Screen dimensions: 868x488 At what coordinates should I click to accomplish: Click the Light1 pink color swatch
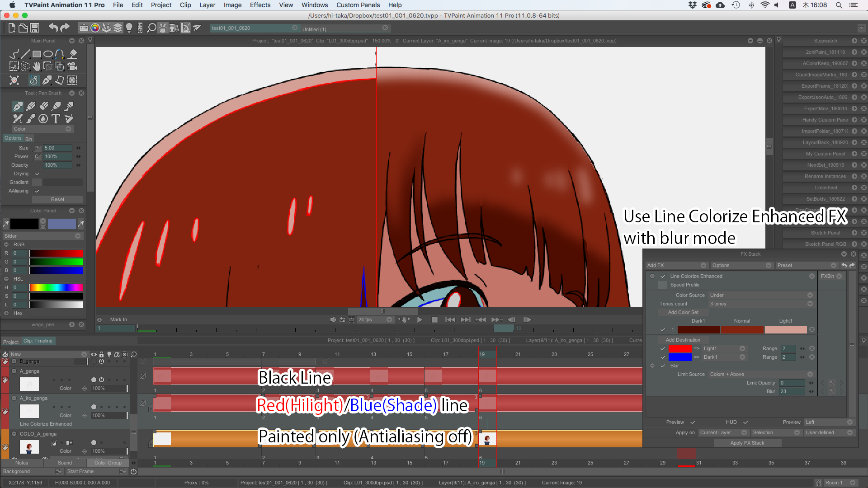(x=786, y=330)
